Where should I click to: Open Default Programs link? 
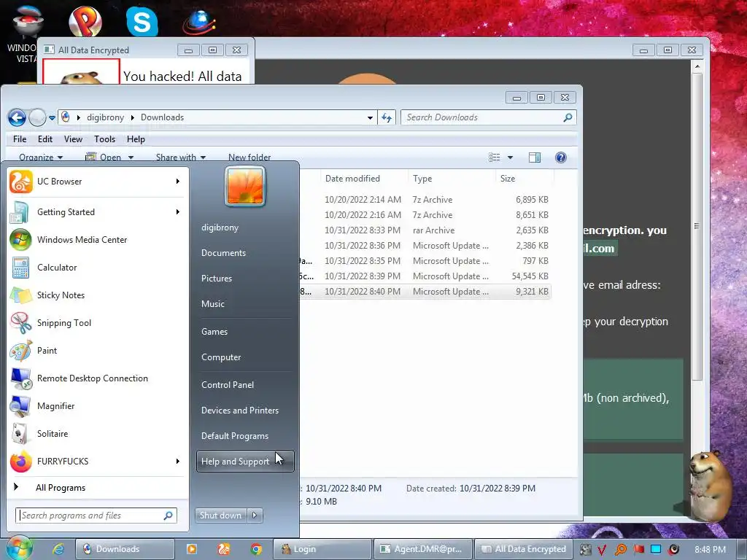pos(234,436)
